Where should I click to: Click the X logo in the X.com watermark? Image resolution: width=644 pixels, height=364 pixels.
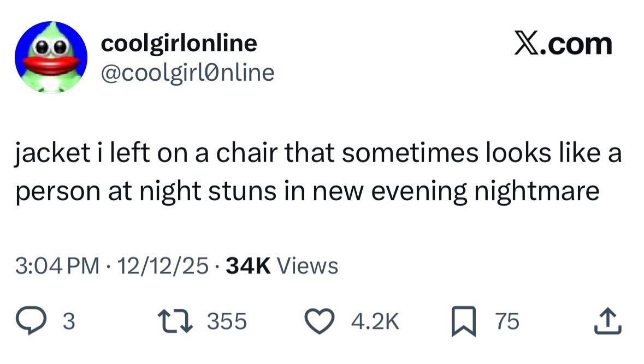527,44
